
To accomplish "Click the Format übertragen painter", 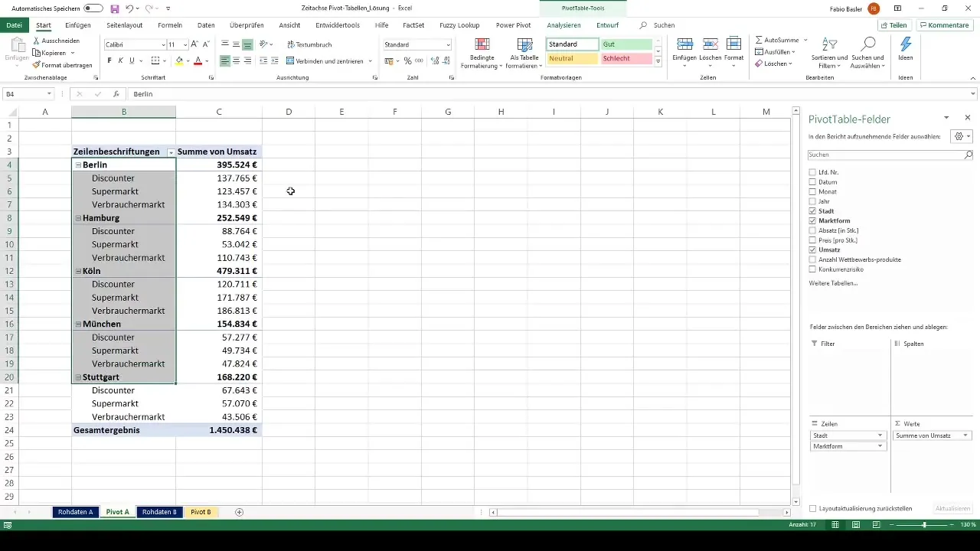I will [x=62, y=65].
